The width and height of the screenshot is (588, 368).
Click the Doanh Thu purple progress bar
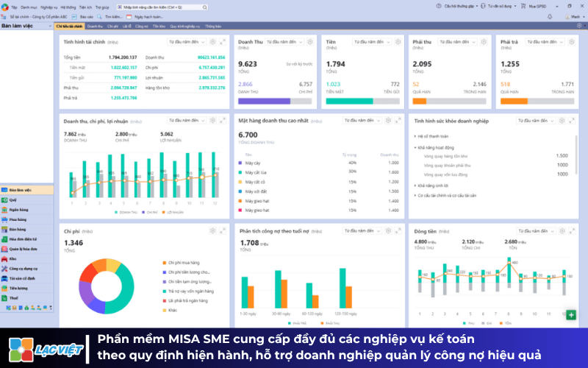[x=264, y=101]
